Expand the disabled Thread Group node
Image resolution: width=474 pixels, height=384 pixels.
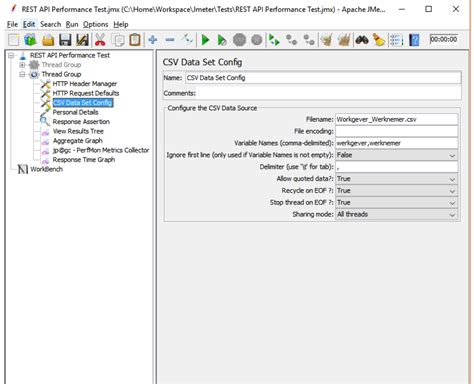[22, 65]
